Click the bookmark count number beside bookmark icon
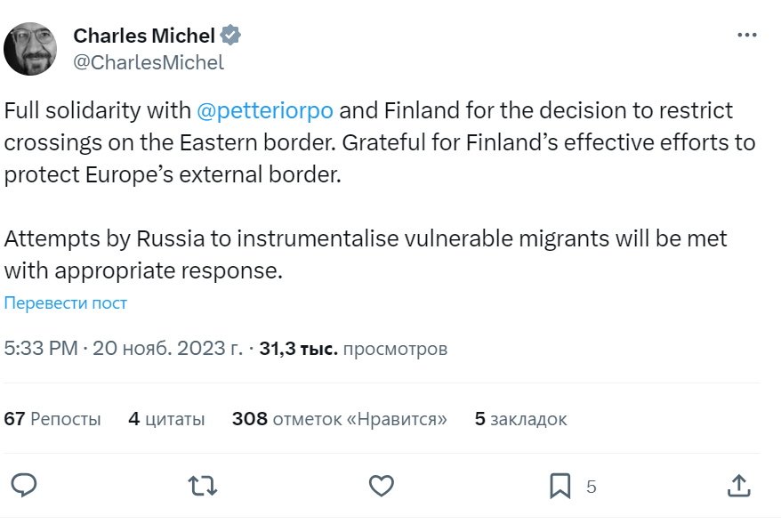Screen dimensions: 781x532 click(x=592, y=487)
